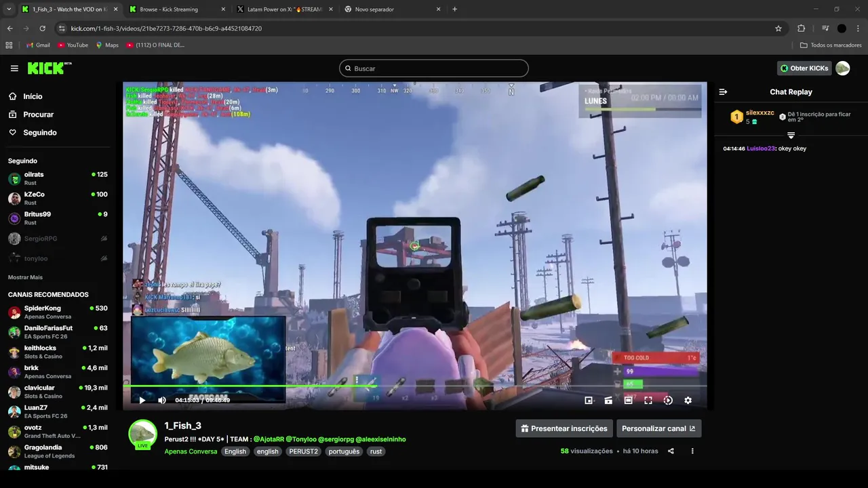The image size is (868, 488).
Task: Open offline channel tonyloo
Action: 58,258
